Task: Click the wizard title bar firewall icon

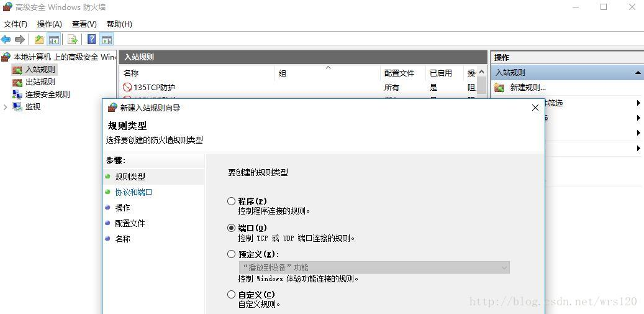Action: [x=112, y=108]
